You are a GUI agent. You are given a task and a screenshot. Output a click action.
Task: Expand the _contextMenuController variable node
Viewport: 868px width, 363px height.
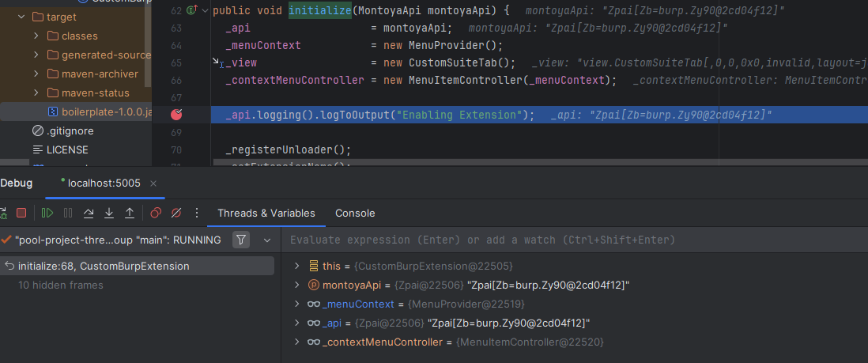pyautogui.click(x=297, y=342)
